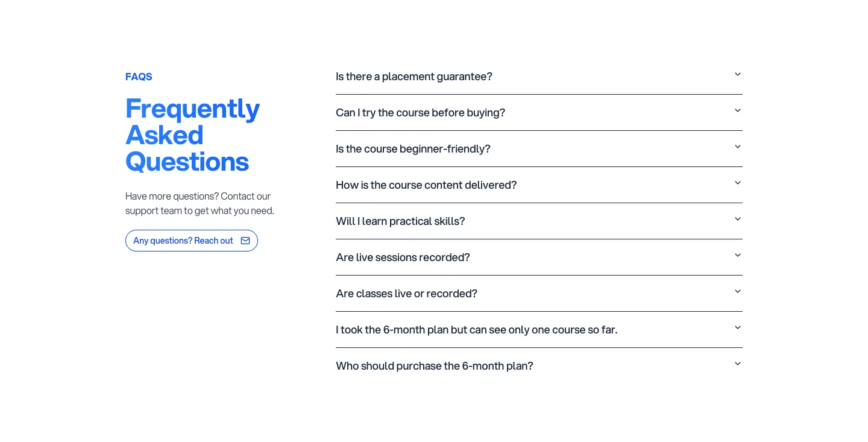Viewport: 868px width, 442px height.
Task: Click chevron next to live sessions recorded question
Action: click(737, 255)
